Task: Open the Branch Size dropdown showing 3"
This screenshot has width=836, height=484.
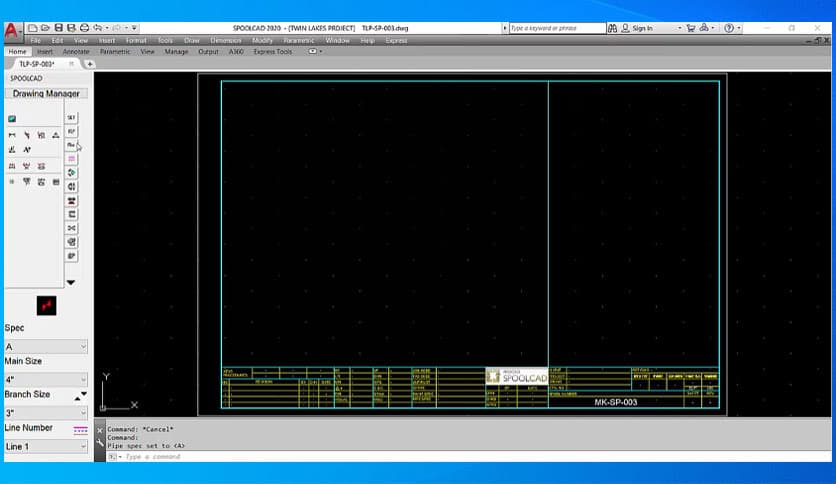Action: (x=46, y=413)
